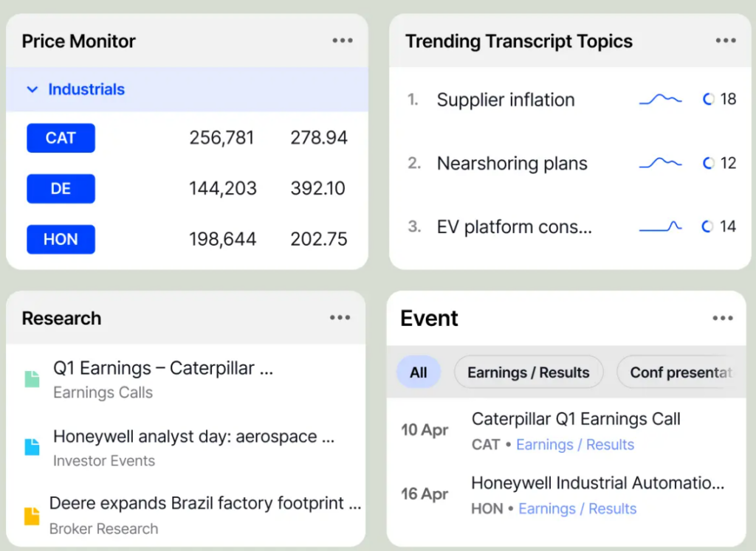
Task: Click the 10 Apr event date
Action: 425,429
